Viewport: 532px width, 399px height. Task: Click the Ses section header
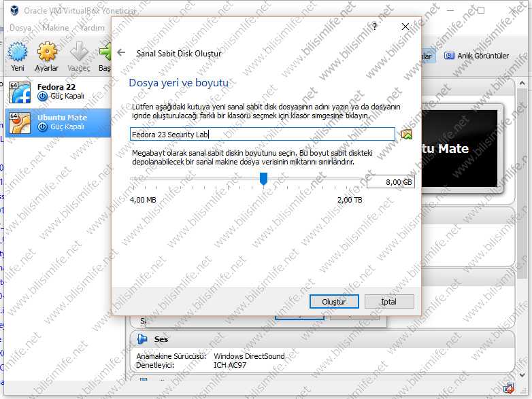tap(322, 339)
